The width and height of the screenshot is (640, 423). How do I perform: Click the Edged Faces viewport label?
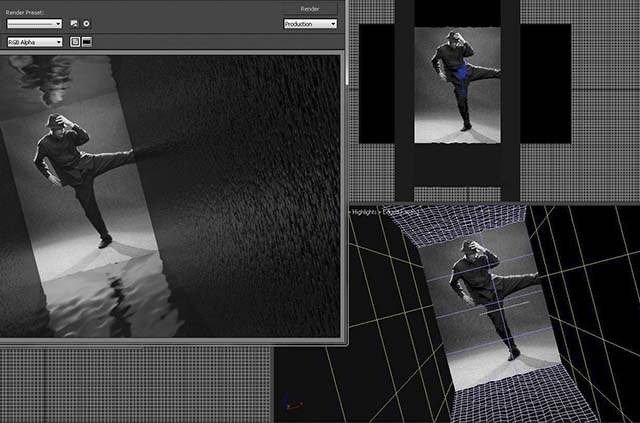[404, 212]
